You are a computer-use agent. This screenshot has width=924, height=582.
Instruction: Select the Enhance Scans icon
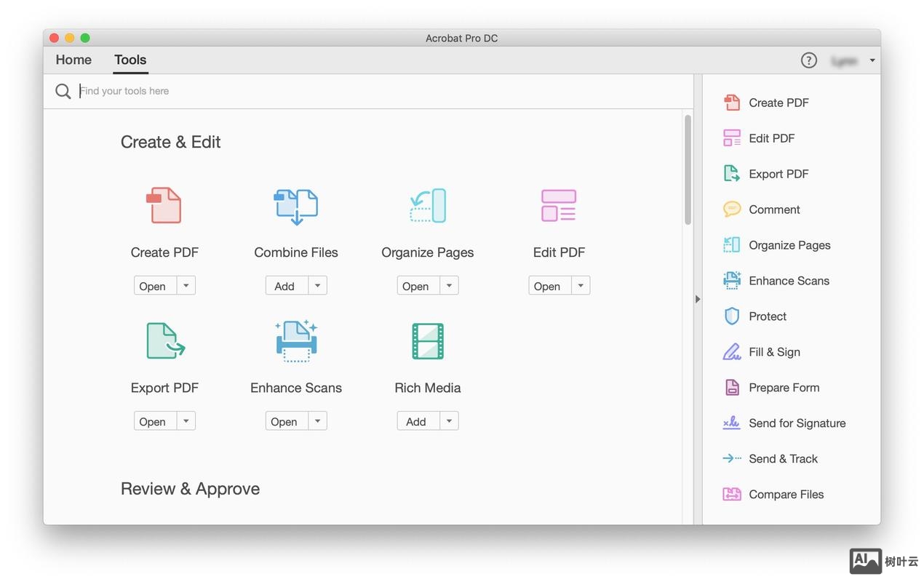[x=295, y=340]
